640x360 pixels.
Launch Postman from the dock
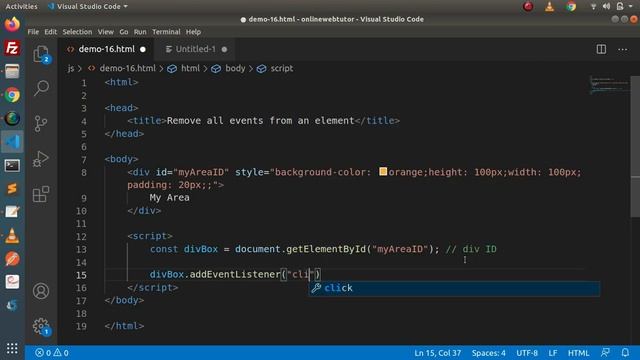12,259
